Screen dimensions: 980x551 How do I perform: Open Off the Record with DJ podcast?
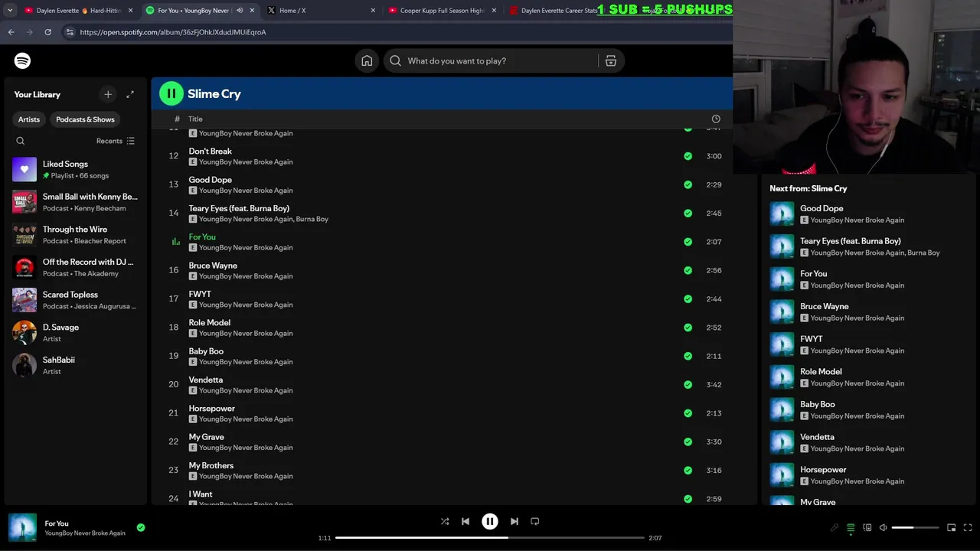click(x=75, y=267)
